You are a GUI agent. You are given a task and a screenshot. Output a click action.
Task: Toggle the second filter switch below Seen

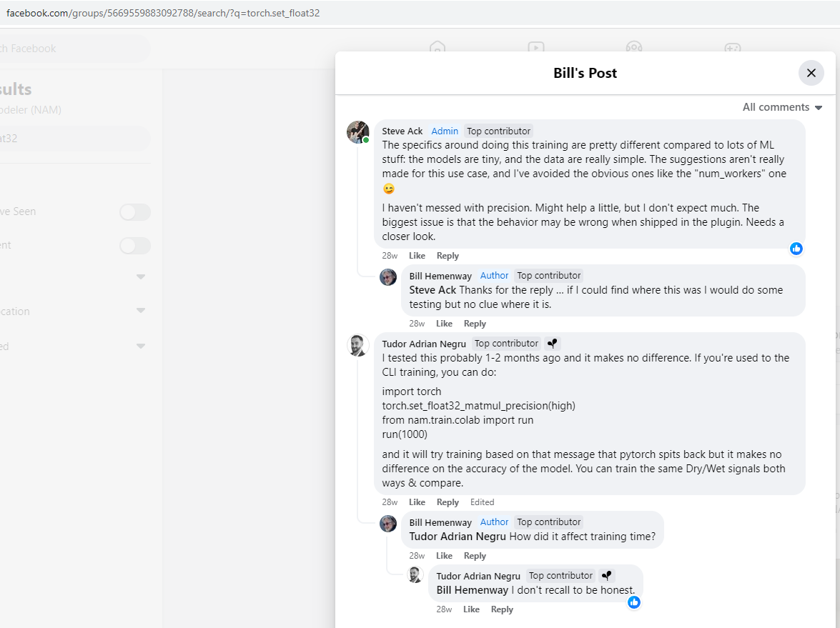pos(135,246)
